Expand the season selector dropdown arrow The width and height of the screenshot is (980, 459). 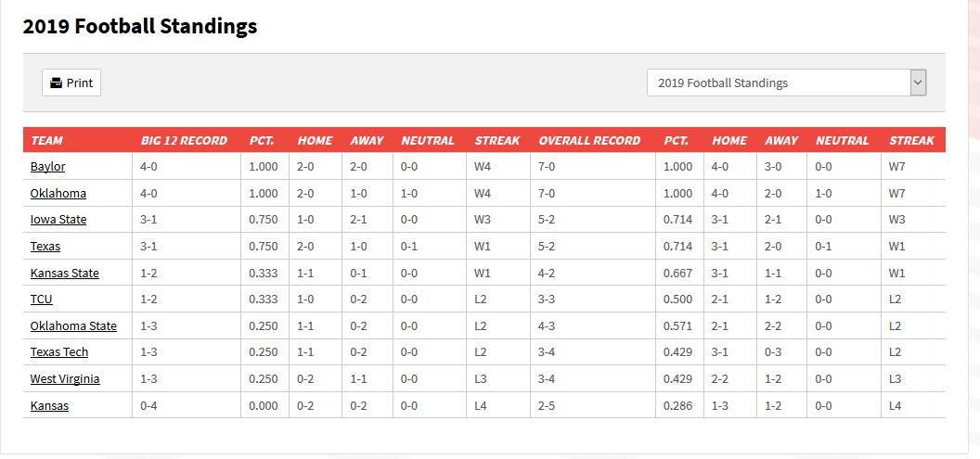(918, 83)
